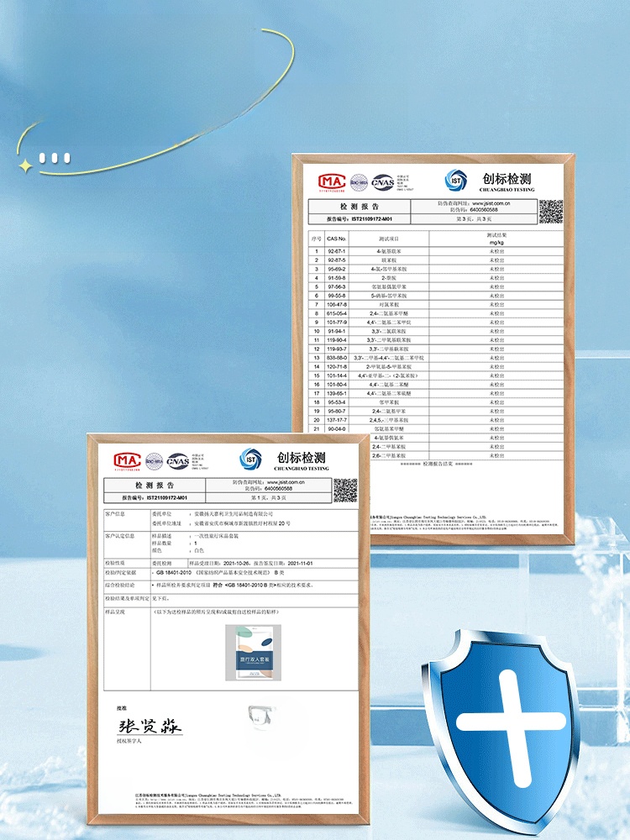The width and height of the screenshot is (630, 840).
Task: Click the CAS number 137-17-7 cell
Action: [337, 420]
